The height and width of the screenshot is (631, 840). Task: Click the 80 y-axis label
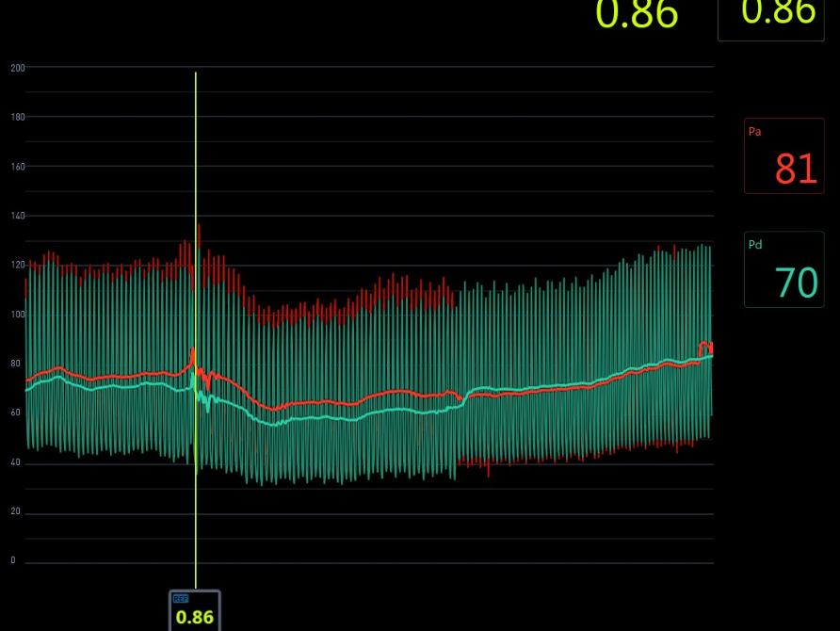(x=15, y=364)
